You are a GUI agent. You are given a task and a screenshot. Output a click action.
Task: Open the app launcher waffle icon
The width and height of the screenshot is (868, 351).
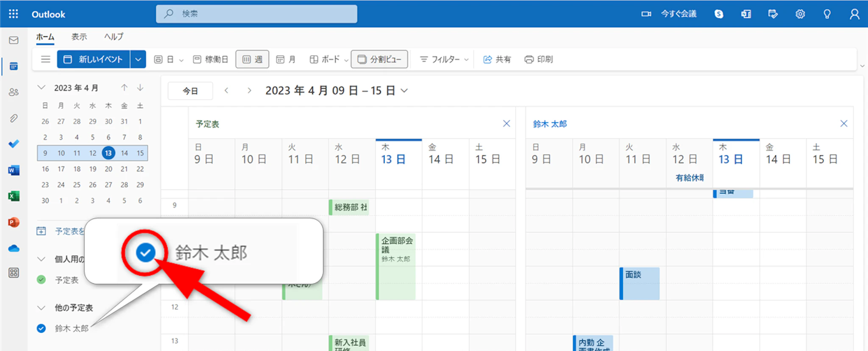(13, 14)
